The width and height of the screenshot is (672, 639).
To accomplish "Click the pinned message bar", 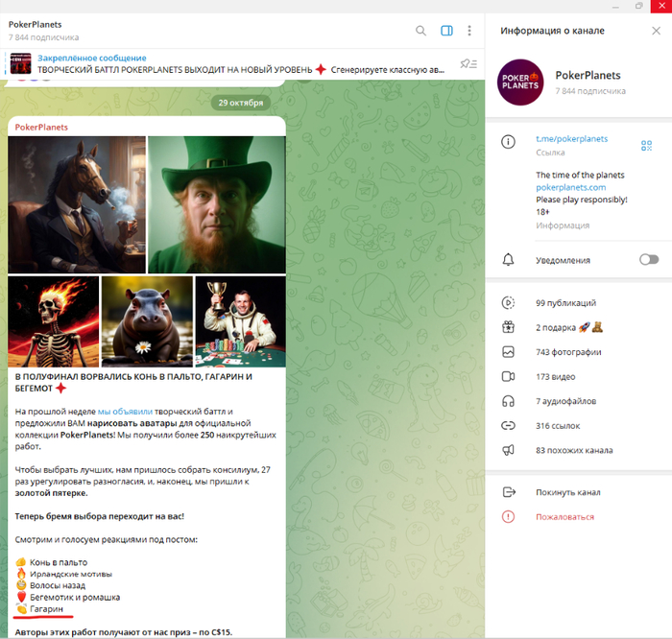I will click(230, 64).
